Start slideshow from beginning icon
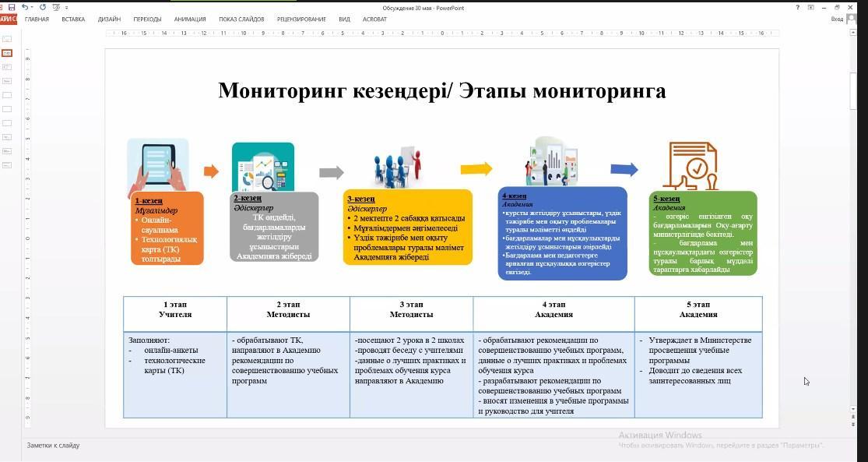 (x=56, y=7)
